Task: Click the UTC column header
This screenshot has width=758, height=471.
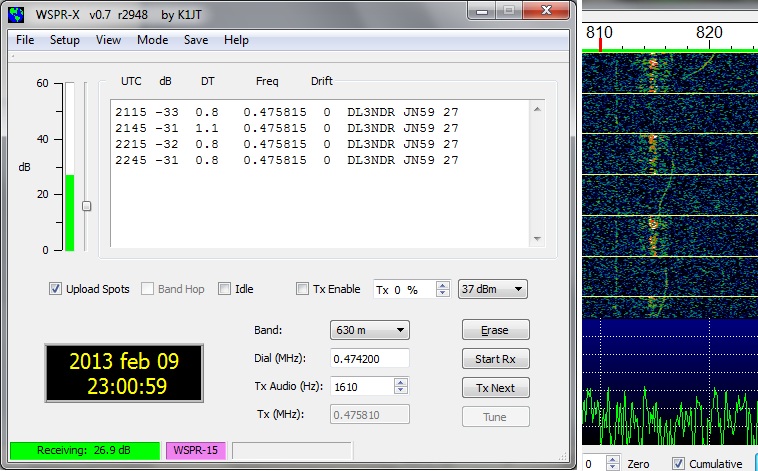Action: pyautogui.click(x=131, y=81)
